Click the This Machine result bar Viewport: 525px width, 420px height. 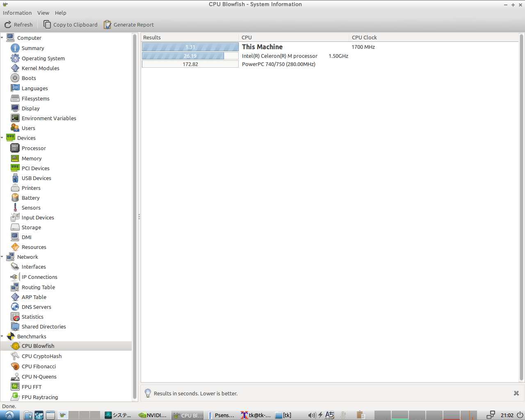click(190, 47)
